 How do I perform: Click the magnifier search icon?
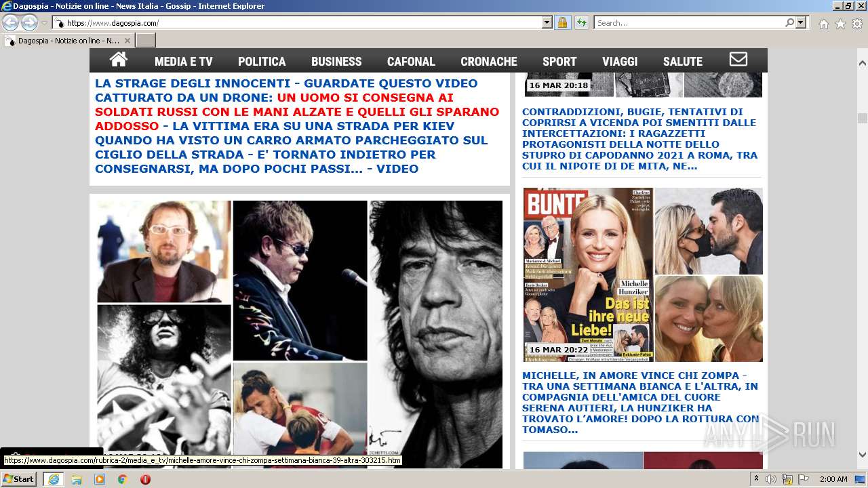pyautogui.click(x=789, y=23)
